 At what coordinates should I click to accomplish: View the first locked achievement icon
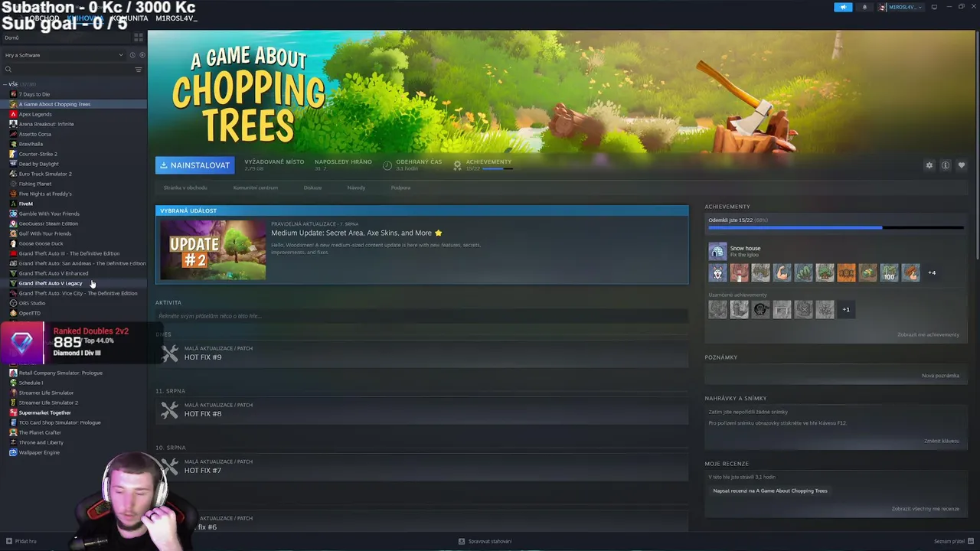click(x=717, y=309)
